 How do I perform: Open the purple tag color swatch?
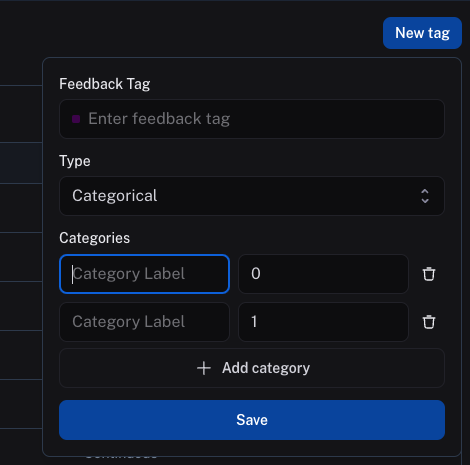(x=76, y=119)
